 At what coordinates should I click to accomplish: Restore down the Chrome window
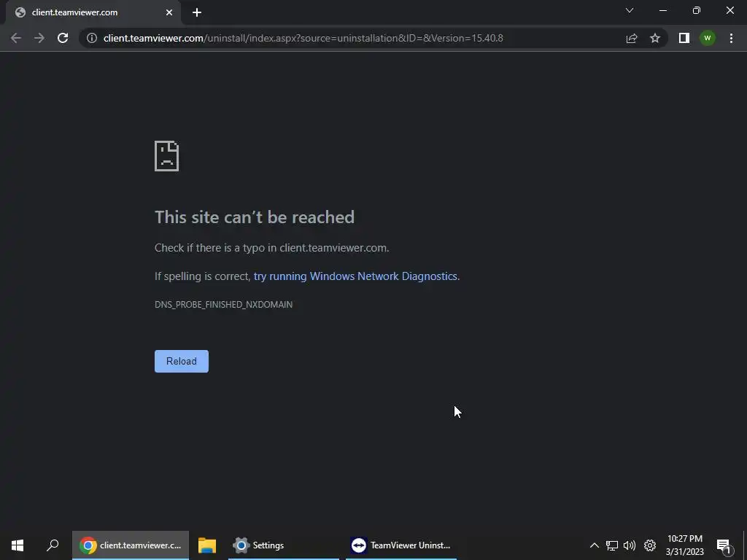[697, 10]
